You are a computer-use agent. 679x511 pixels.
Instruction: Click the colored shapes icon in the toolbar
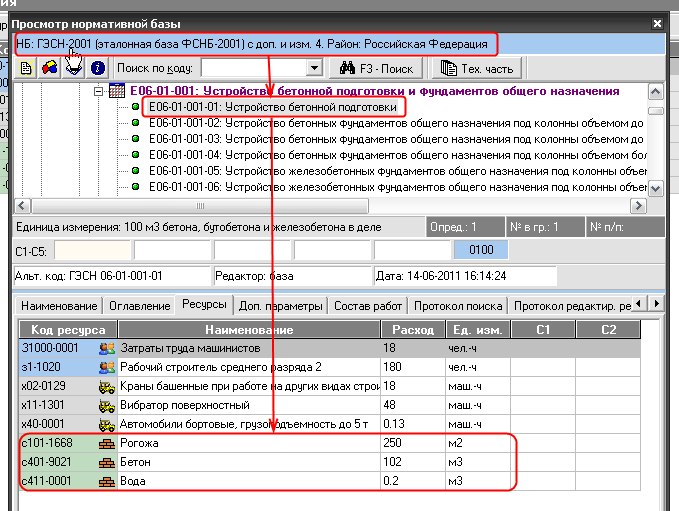point(49,68)
